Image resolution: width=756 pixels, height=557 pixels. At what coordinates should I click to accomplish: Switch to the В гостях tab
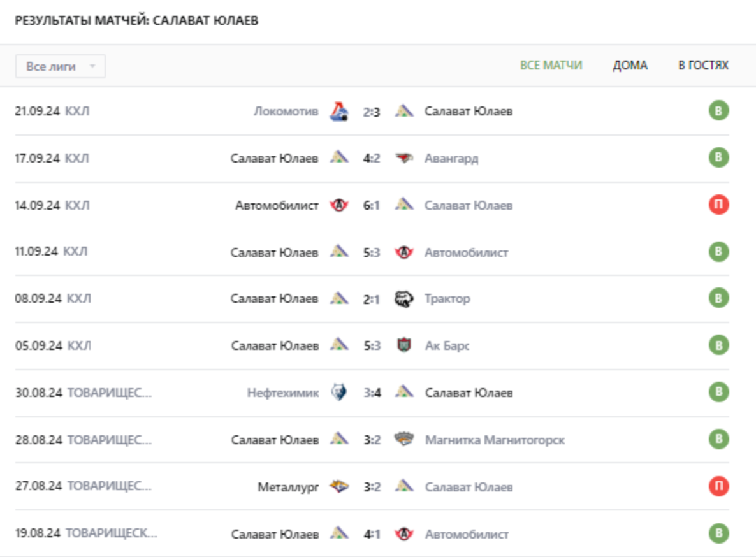pyautogui.click(x=703, y=66)
